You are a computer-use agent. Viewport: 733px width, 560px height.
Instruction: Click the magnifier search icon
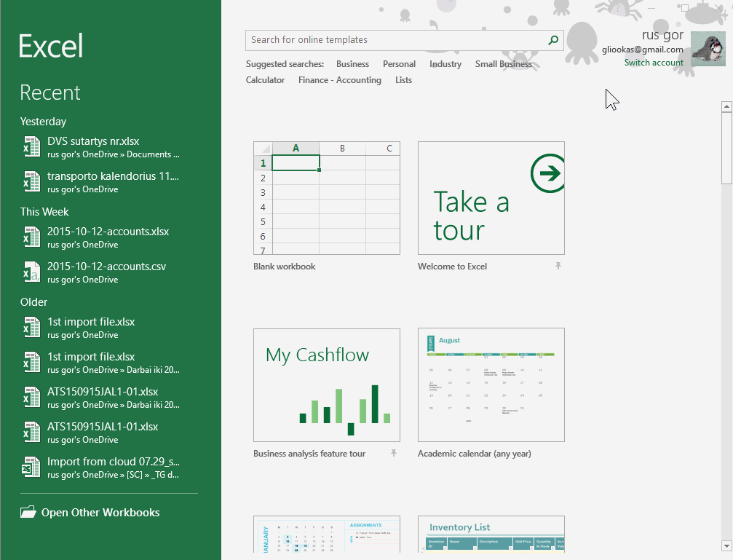[553, 40]
